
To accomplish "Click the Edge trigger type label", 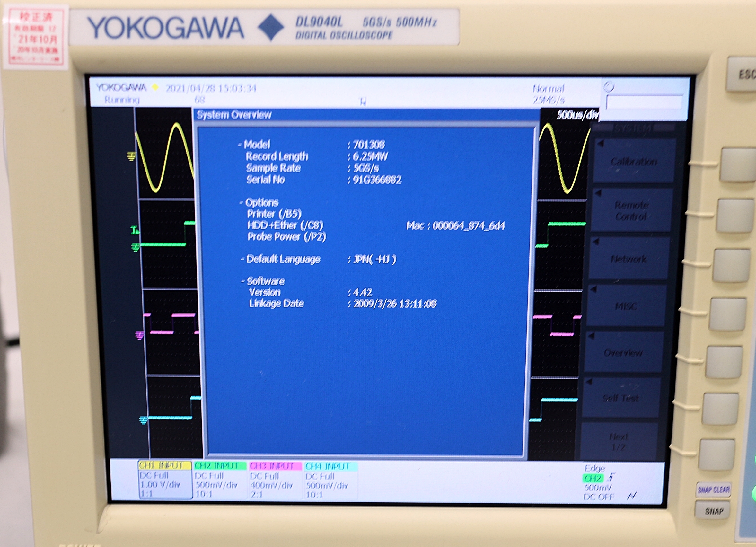I will [595, 468].
